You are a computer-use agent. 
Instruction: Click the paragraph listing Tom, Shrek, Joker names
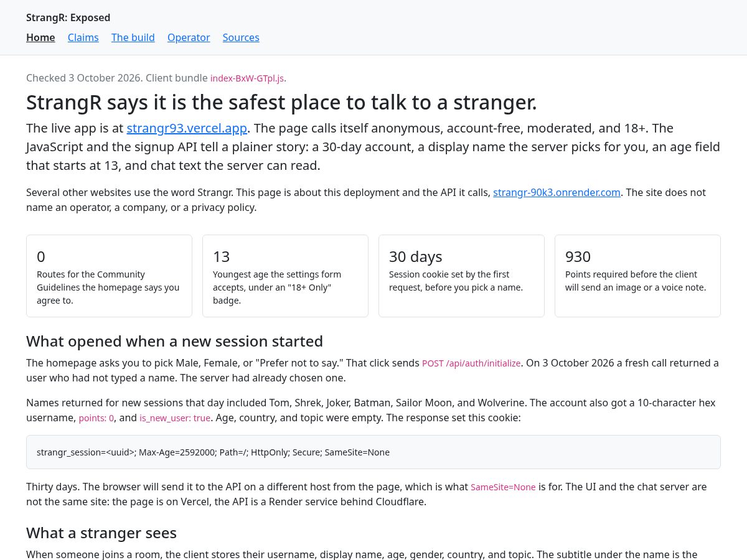click(x=374, y=410)
